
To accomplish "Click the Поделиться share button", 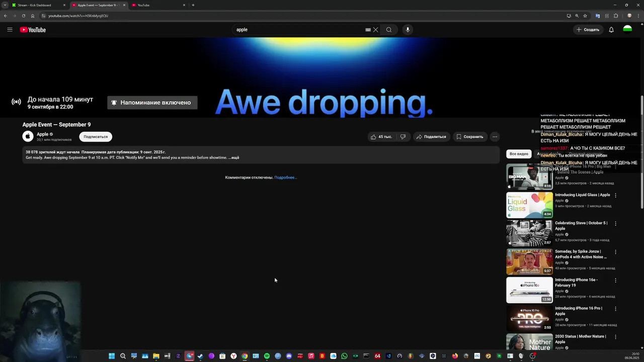I will pyautogui.click(x=431, y=137).
